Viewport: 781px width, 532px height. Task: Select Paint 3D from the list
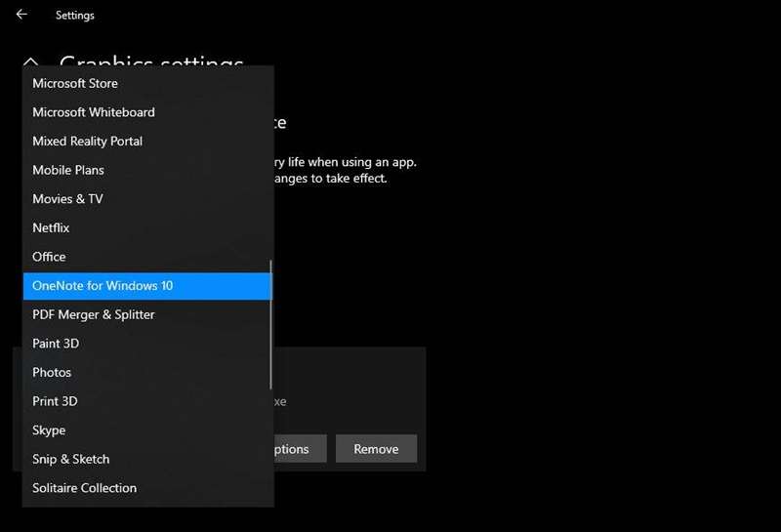56,344
